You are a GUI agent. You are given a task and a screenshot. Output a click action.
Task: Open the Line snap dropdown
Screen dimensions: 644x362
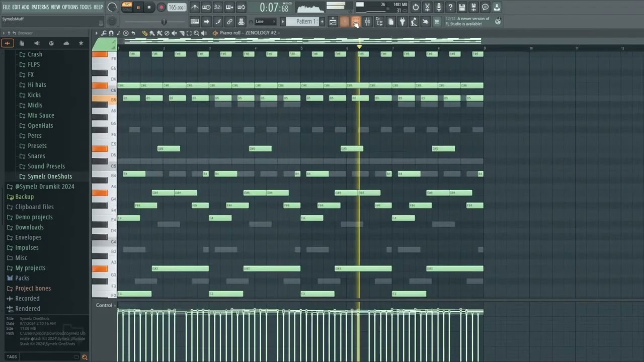(266, 22)
